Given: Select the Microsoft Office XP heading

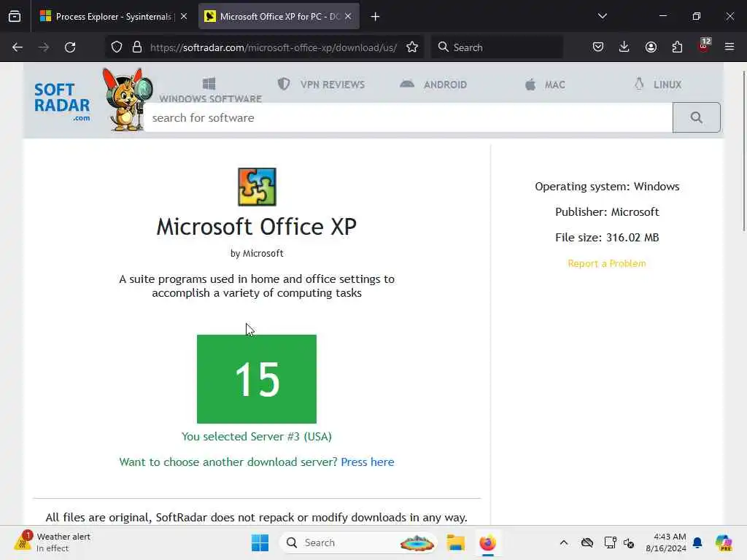Looking at the screenshot, I should point(257,227).
